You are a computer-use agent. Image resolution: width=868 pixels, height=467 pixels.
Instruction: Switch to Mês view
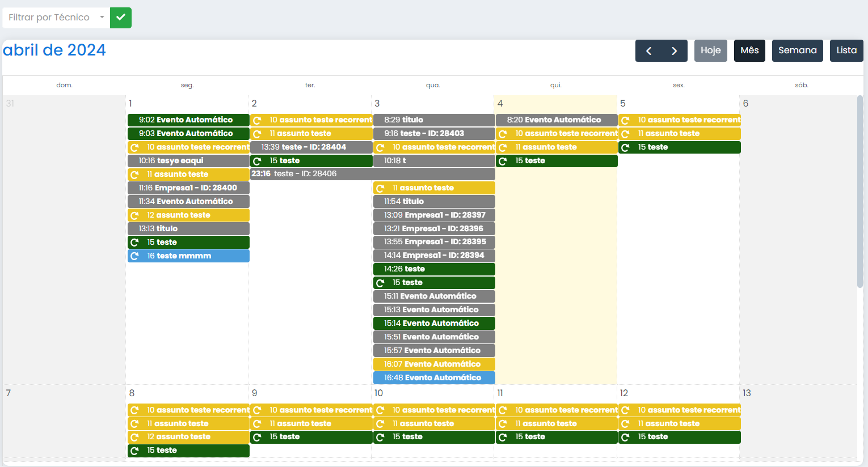749,50
